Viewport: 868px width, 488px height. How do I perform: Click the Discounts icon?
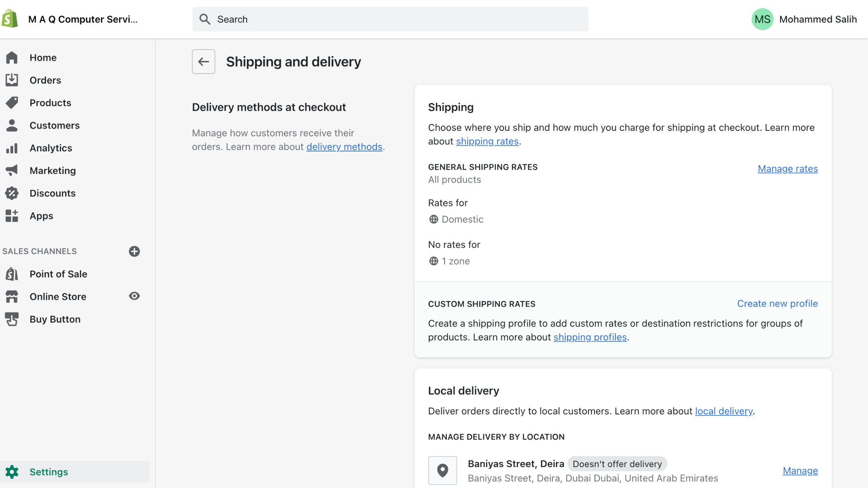click(x=12, y=193)
